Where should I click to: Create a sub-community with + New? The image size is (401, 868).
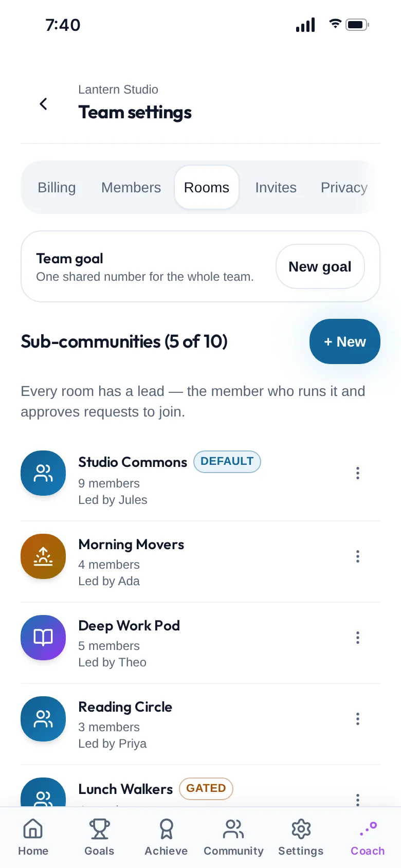[x=345, y=341]
